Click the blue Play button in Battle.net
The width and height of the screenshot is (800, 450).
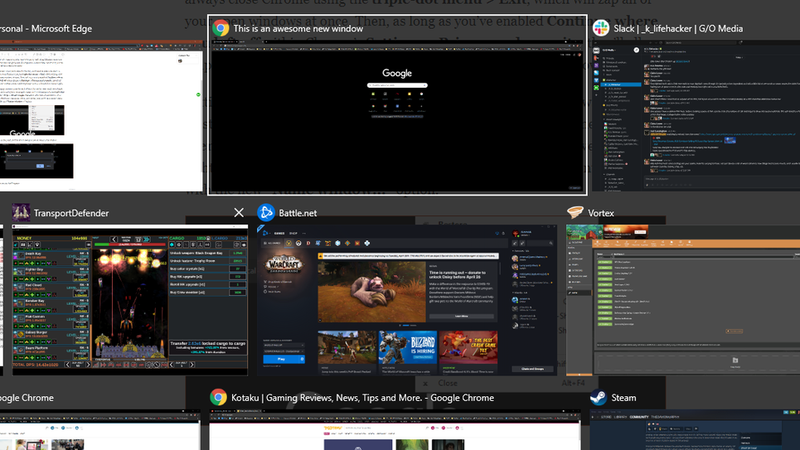[x=281, y=359]
